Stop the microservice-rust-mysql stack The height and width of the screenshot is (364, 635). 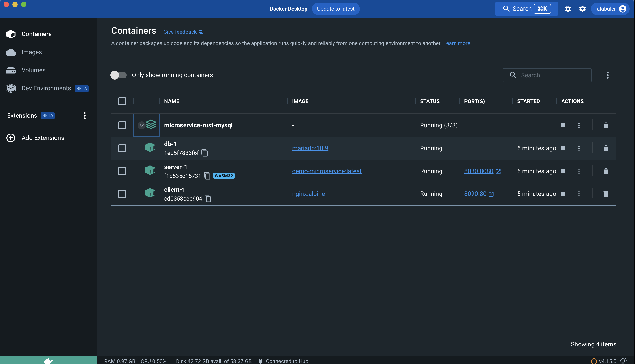(x=563, y=125)
